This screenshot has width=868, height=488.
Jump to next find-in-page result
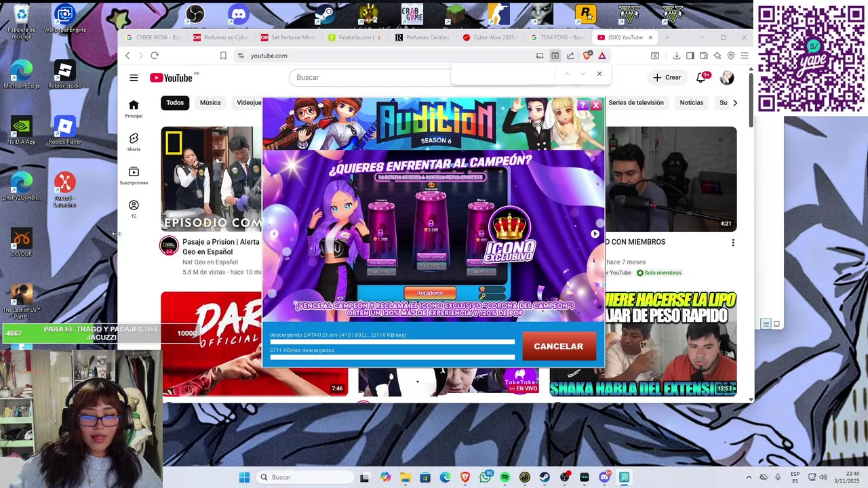point(583,74)
